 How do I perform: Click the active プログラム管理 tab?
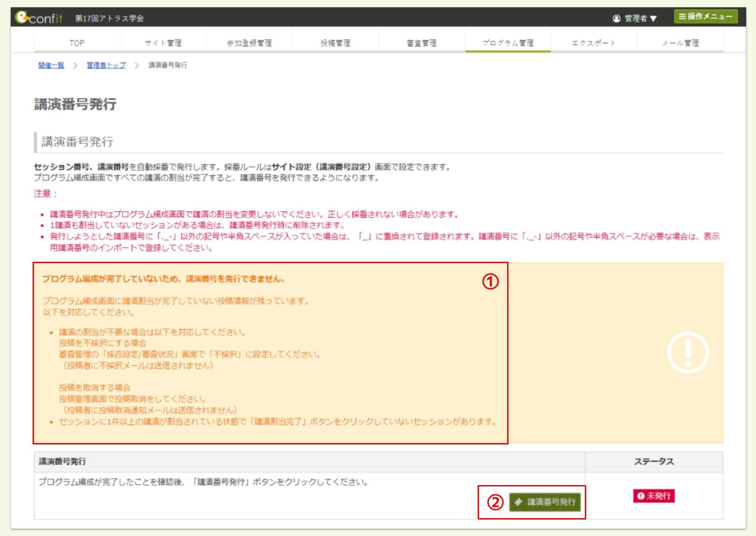click(508, 43)
